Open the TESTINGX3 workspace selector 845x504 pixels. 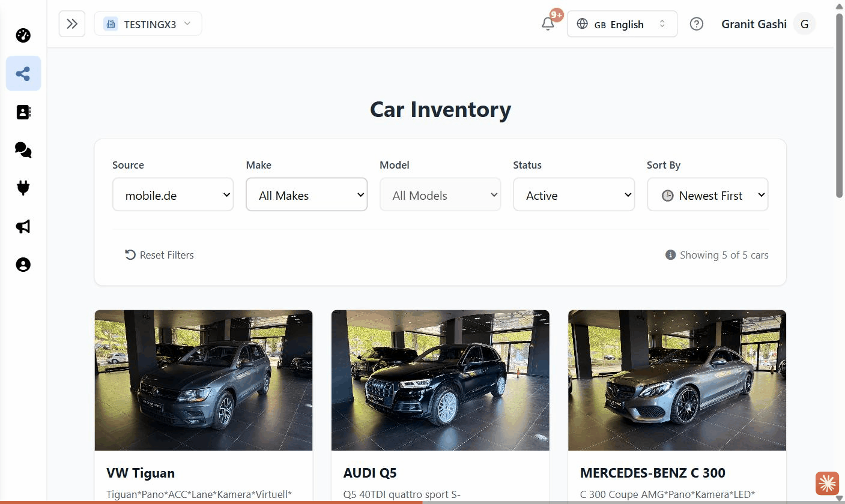148,24
